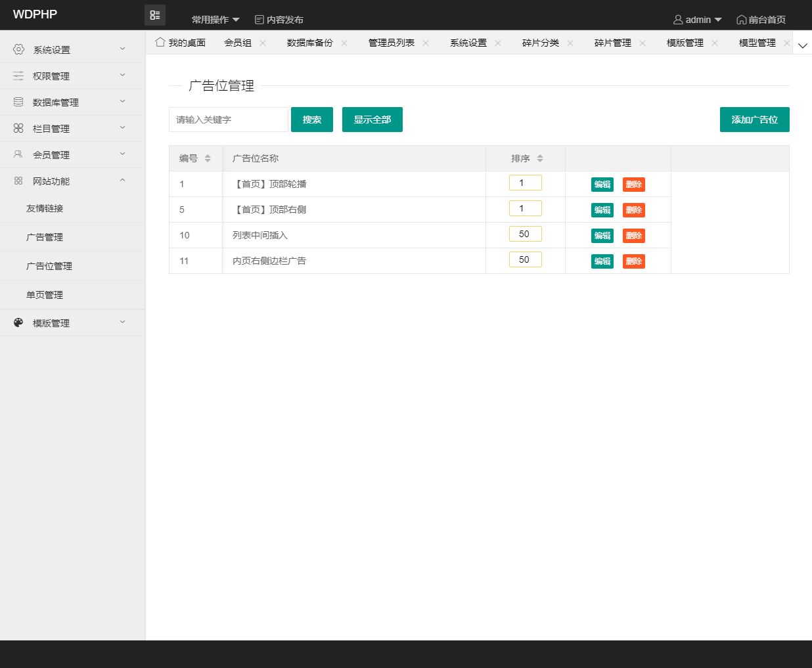
Task: Close the 碎片管理 tab
Action: tap(643, 43)
